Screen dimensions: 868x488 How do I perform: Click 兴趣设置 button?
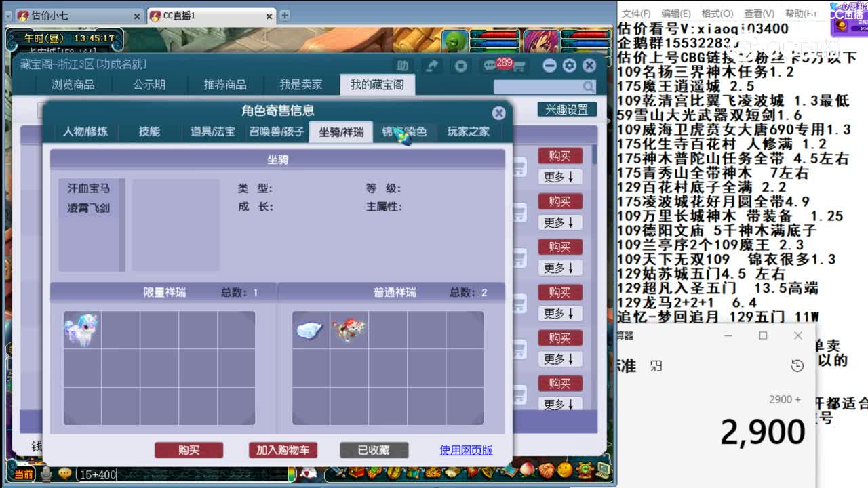click(x=567, y=109)
